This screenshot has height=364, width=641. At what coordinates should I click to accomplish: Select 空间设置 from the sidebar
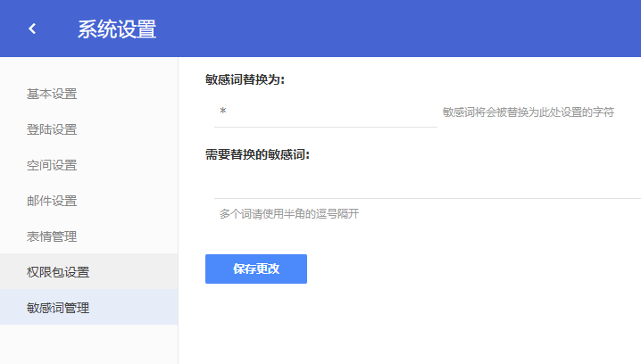coord(52,165)
